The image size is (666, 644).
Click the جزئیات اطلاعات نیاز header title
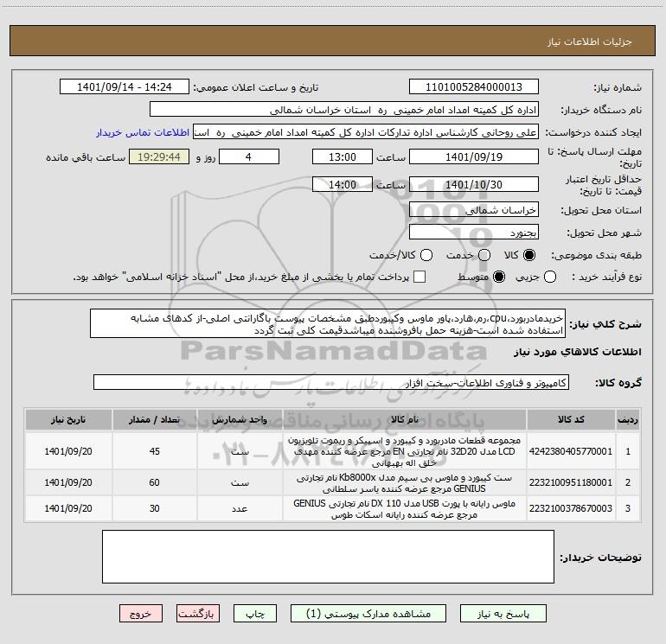coord(590,41)
